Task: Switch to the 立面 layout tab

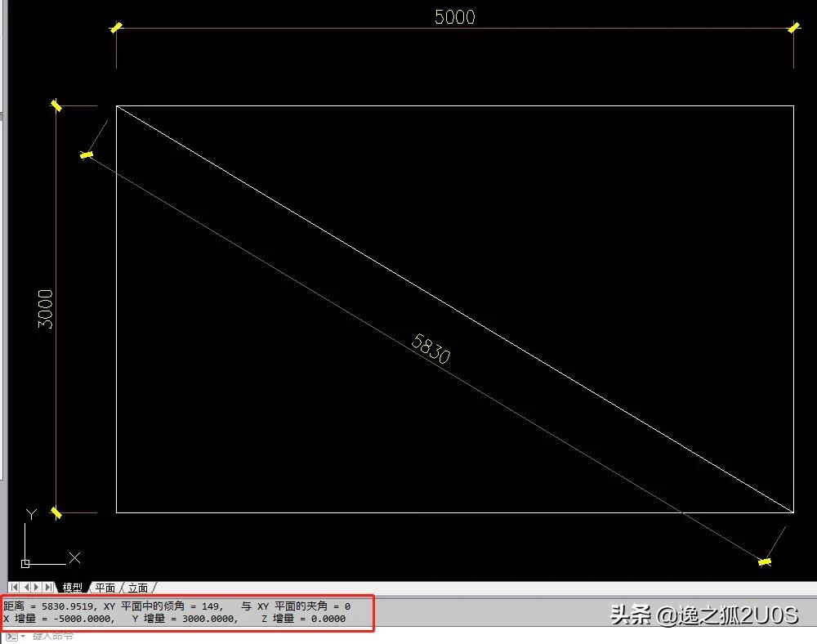Action: pyautogui.click(x=137, y=588)
